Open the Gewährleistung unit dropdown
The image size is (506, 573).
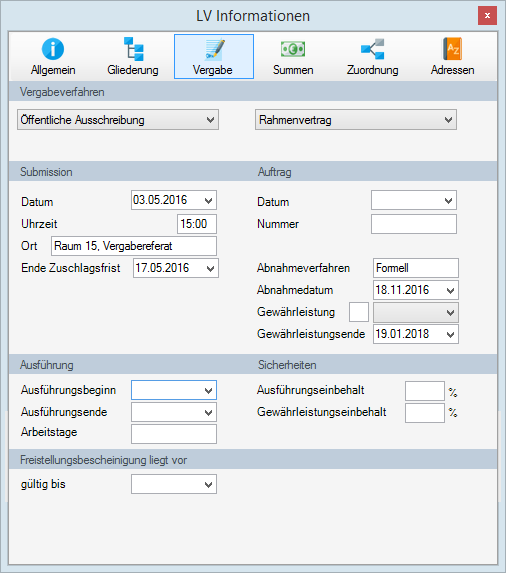[x=416, y=312]
